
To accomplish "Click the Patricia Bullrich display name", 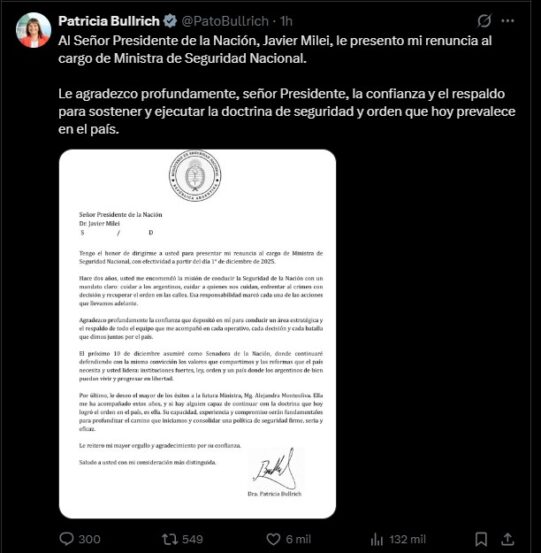I will pyautogui.click(x=109, y=21).
